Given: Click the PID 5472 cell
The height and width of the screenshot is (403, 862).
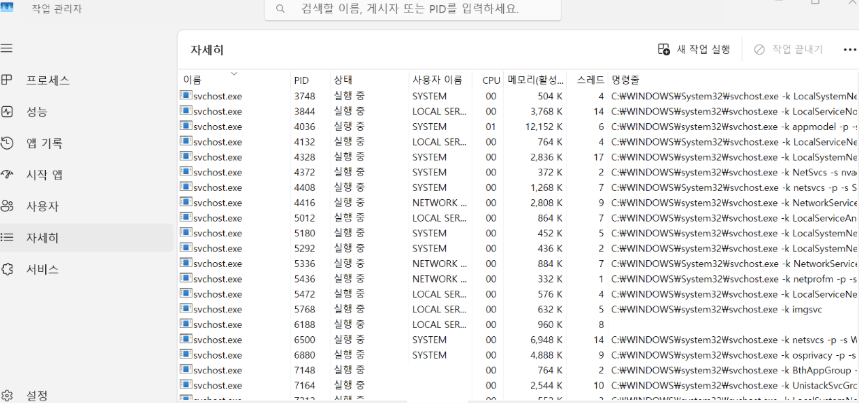Looking at the screenshot, I should [x=305, y=294].
